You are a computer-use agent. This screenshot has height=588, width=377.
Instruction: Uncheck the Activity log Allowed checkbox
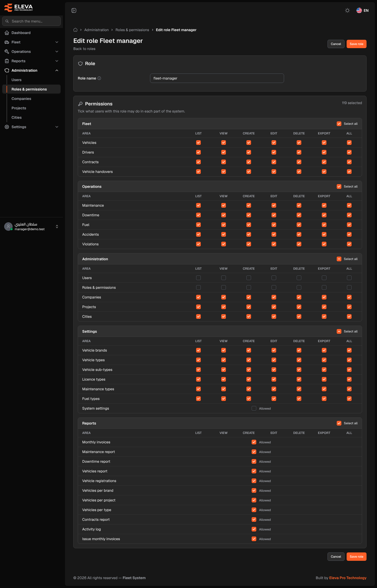(254, 529)
